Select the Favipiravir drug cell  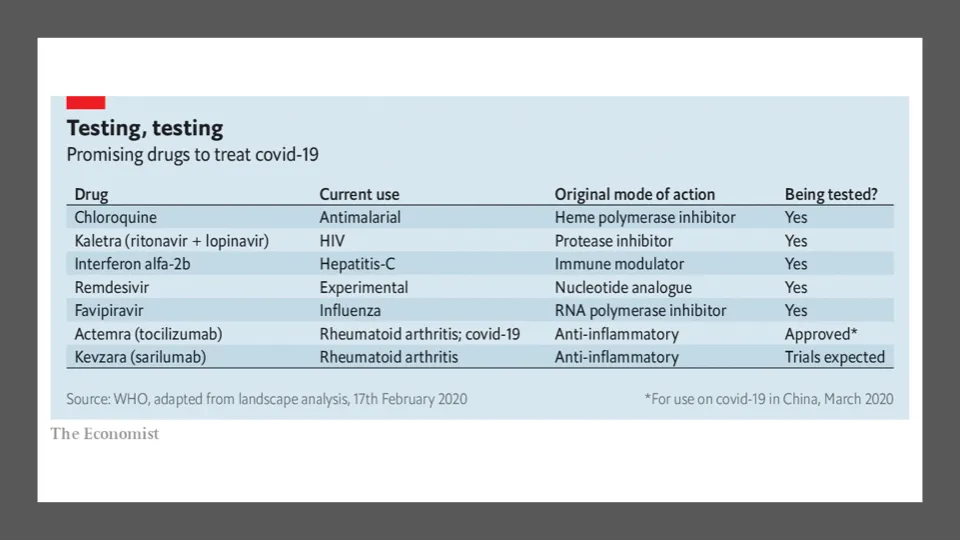click(x=109, y=310)
